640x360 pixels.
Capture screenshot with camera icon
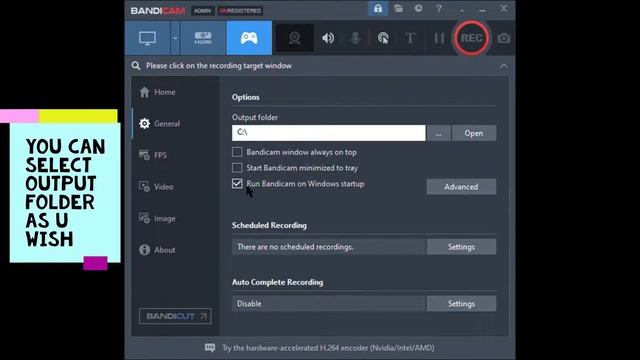coord(504,38)
